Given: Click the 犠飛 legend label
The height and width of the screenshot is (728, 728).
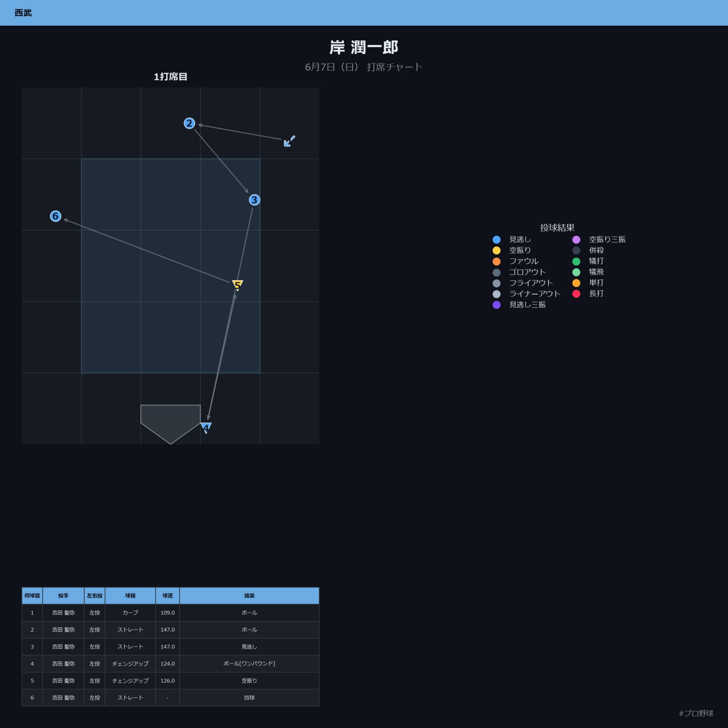Looking at the screenshot, I should [x=596, y=272].
